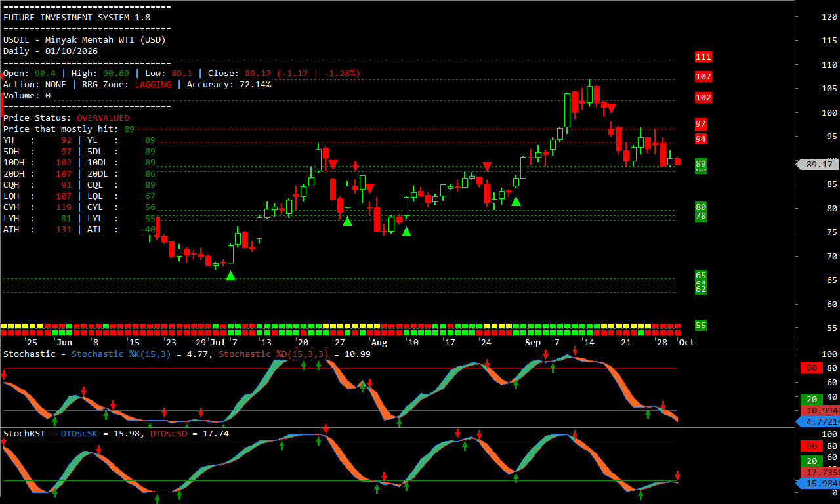
Task: Click the green buy triangle below early July low
Action: tap(230, 276)
